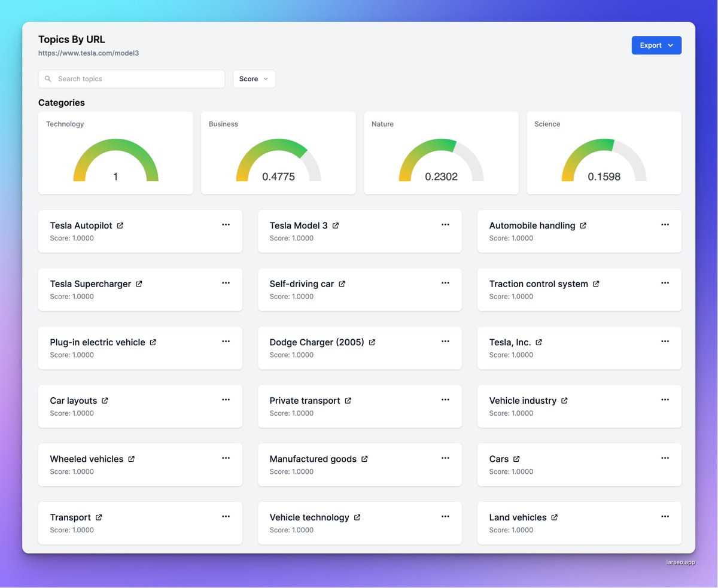
Task: Open three-dot menu on Vehicle technology card
Action: [x=445, y=516]
